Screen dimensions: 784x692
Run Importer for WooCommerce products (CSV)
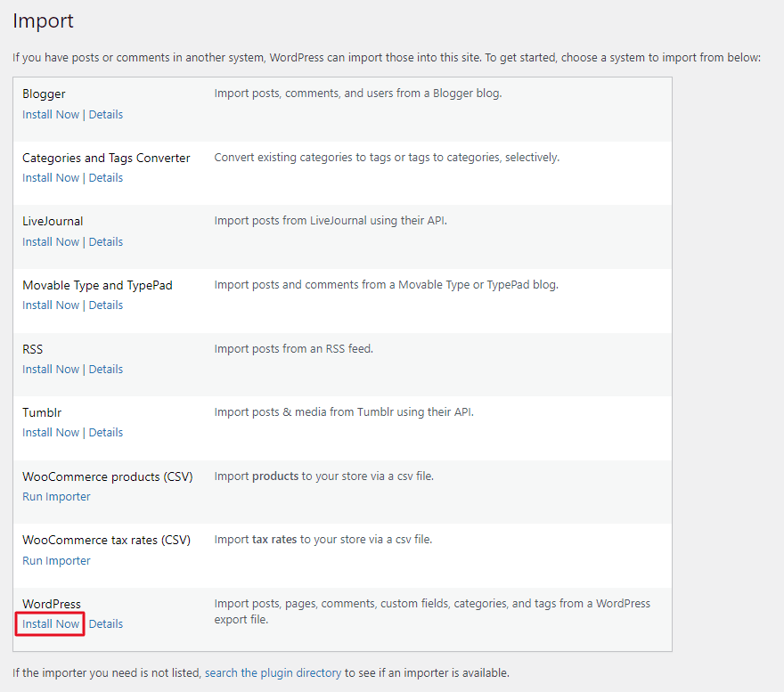click(x=56, y=497)
